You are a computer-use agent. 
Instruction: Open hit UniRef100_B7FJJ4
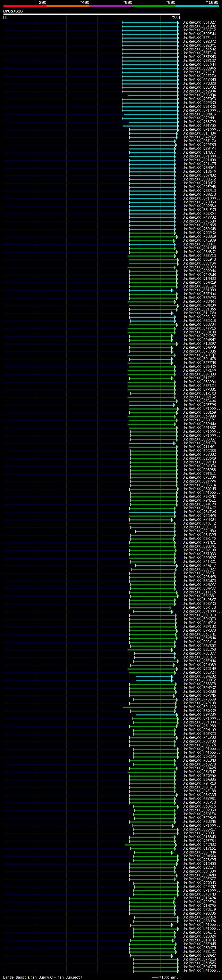coord(199,38)
